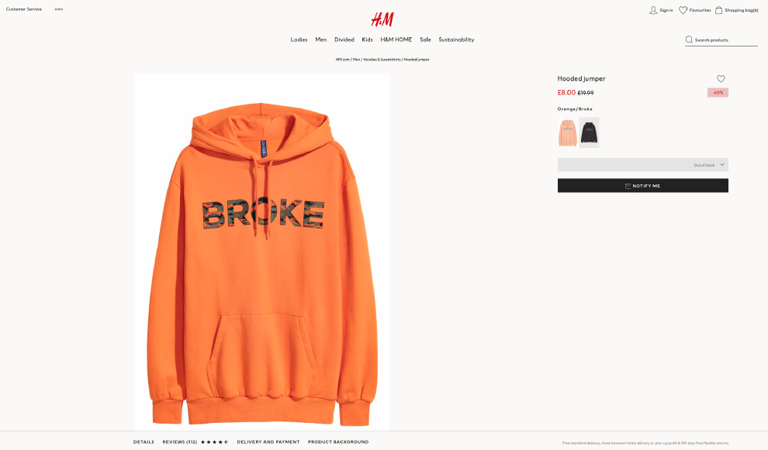Click the H&M logo
The height and width of the screenshot is (450, 768).
[382, 19]
